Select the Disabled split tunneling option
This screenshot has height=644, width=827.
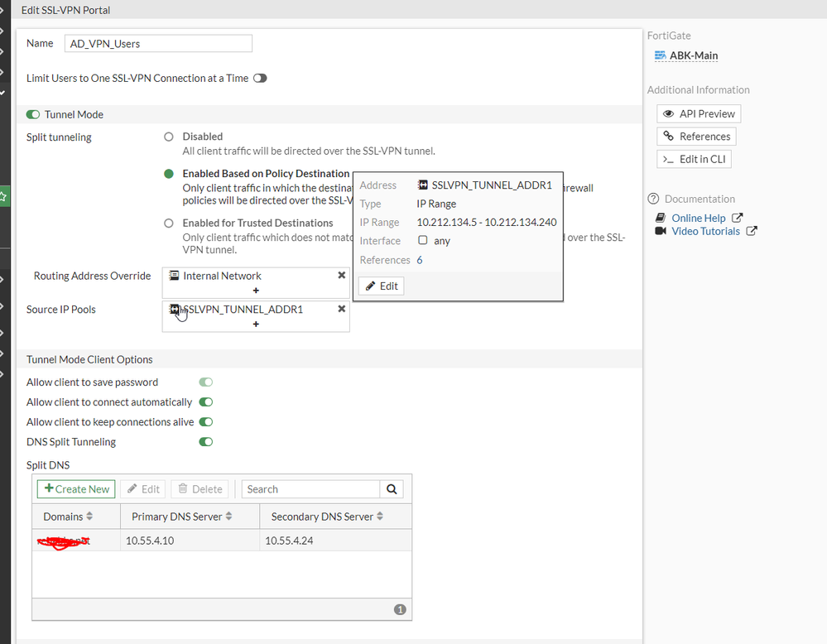pyautogui.click(x=169, y=137)
